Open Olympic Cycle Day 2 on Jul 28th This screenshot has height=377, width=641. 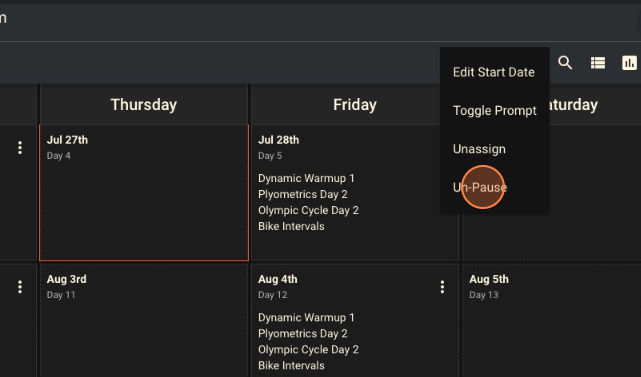tap(308, 210)
